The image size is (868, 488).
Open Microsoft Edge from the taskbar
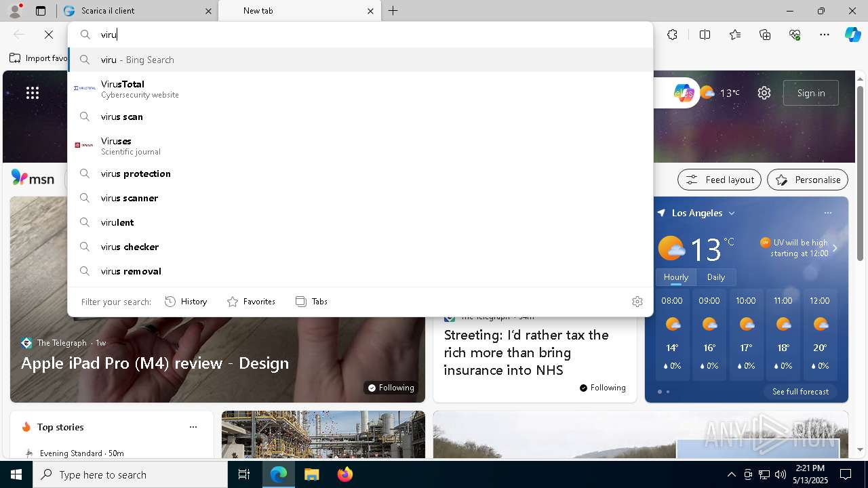[x=279, y=474]
